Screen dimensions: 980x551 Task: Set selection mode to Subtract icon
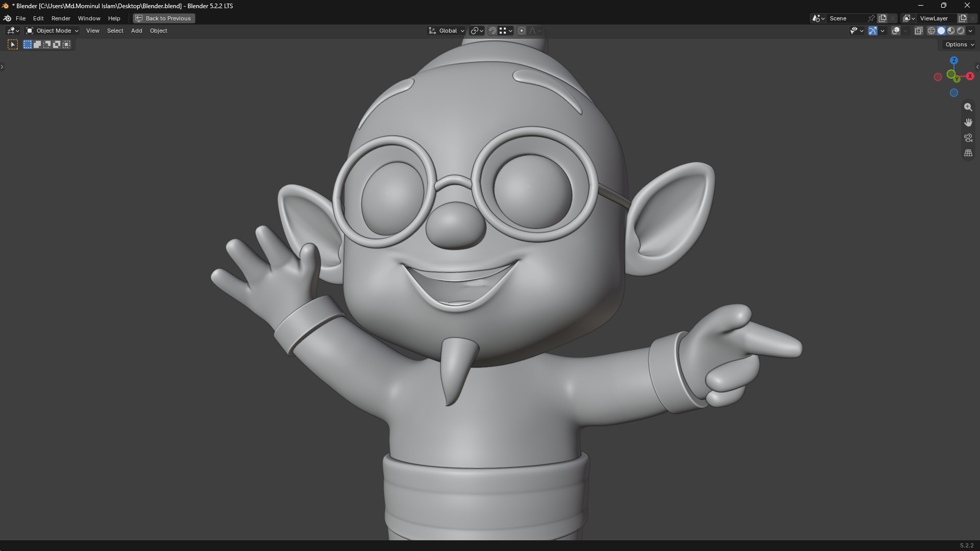47,45
